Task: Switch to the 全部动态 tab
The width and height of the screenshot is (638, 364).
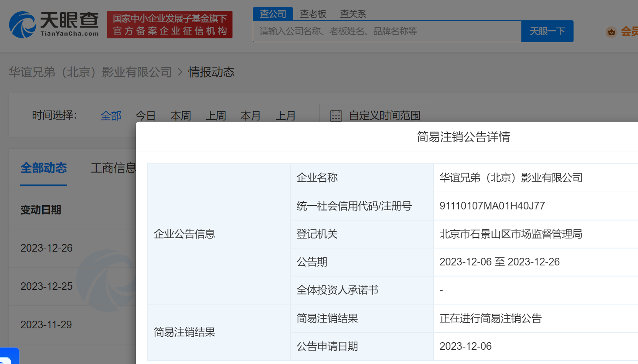Action: (44, 168)
